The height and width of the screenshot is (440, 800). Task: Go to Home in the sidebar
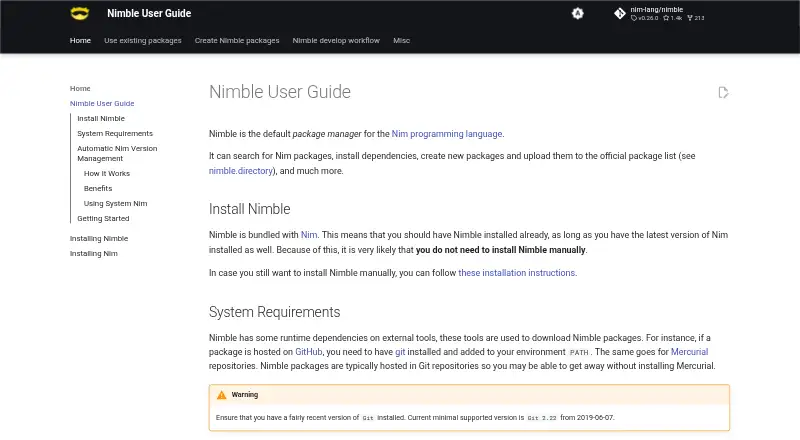(80, 88)
